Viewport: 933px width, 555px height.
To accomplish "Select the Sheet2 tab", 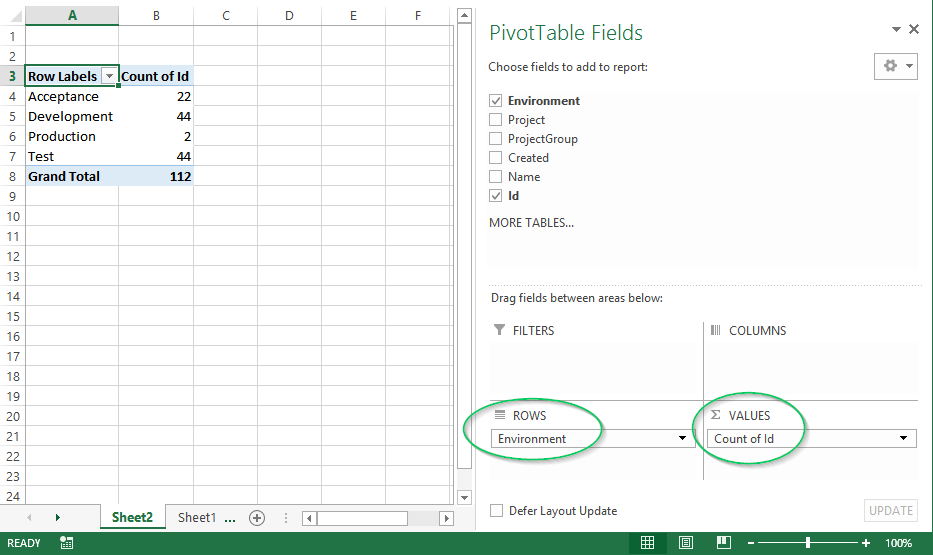I will pyautogui.click(x=132, y=518).
